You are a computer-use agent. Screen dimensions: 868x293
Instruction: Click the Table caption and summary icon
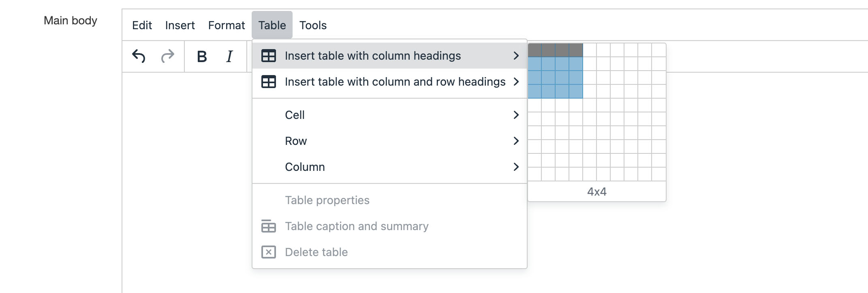(268, 226)
